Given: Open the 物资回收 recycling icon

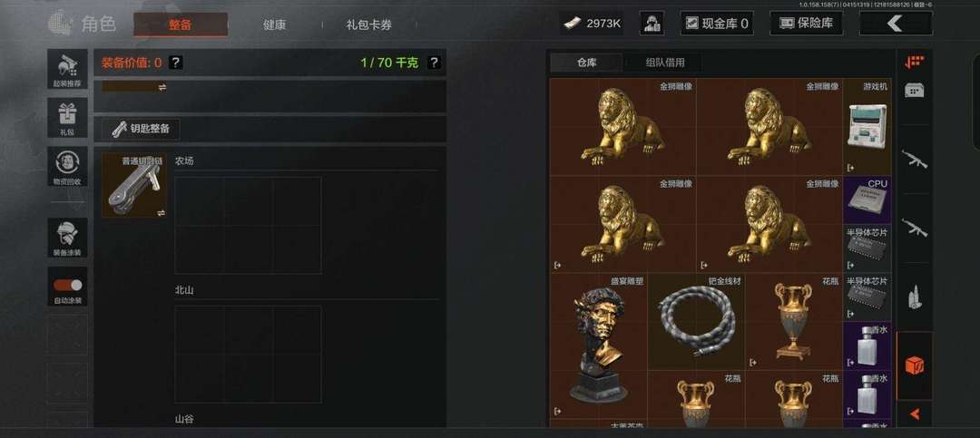Looking at the screenshot, I should 67,166.
